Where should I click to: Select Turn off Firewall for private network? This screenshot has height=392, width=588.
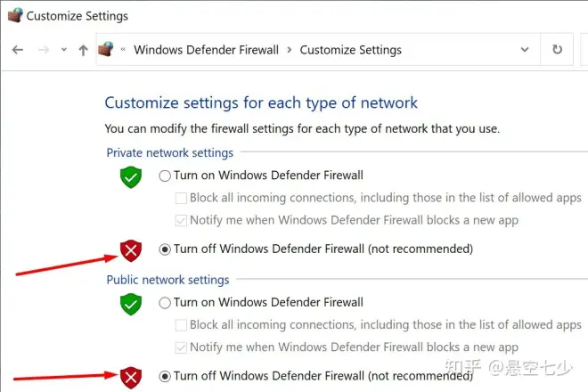click(x=165, y=249)
